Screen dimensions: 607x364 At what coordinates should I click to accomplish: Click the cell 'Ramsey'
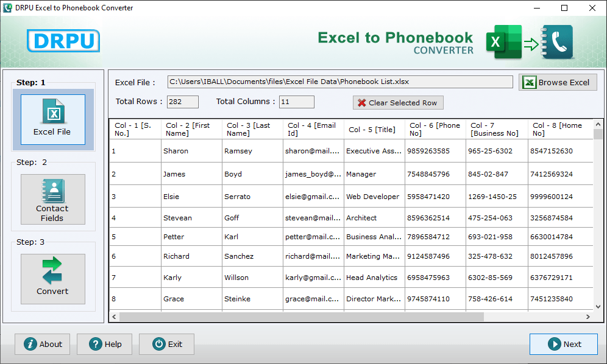pyautogui.click(x=252, y=151)
